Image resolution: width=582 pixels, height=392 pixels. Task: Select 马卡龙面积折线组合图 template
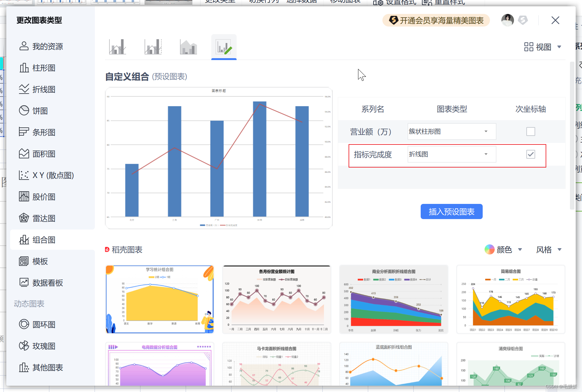[x=277, y=364]
